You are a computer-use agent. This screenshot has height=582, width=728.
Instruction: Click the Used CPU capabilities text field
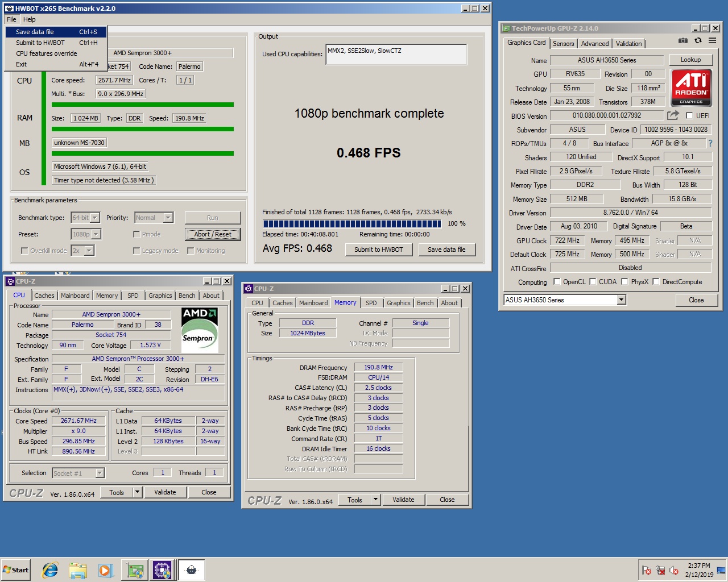coord(396,55)
